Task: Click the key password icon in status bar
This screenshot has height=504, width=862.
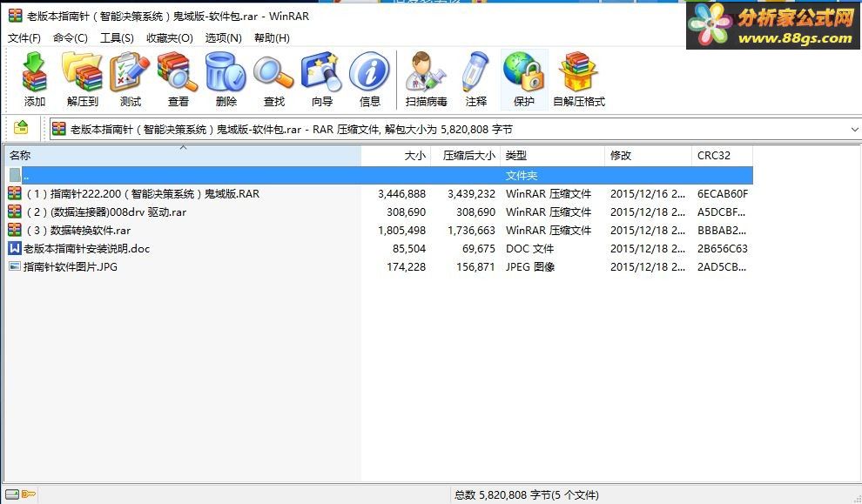Action: [x=29, y=494]
